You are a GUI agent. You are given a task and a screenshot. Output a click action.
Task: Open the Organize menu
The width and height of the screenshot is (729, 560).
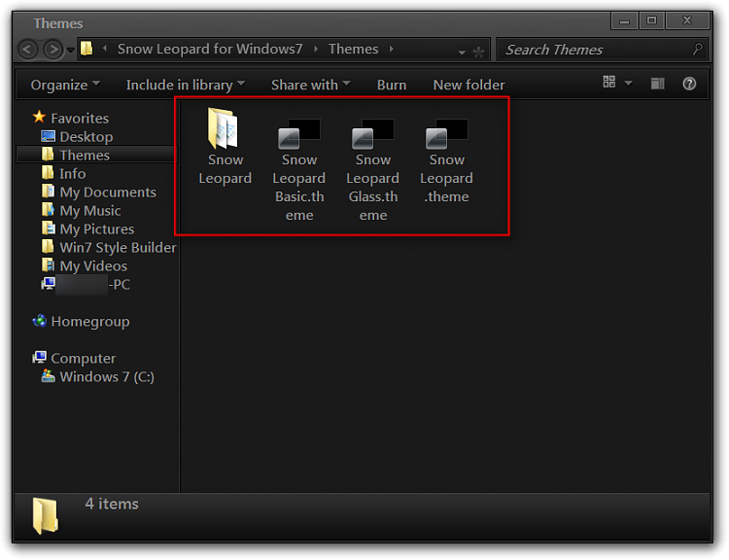[x=65, y=85]
